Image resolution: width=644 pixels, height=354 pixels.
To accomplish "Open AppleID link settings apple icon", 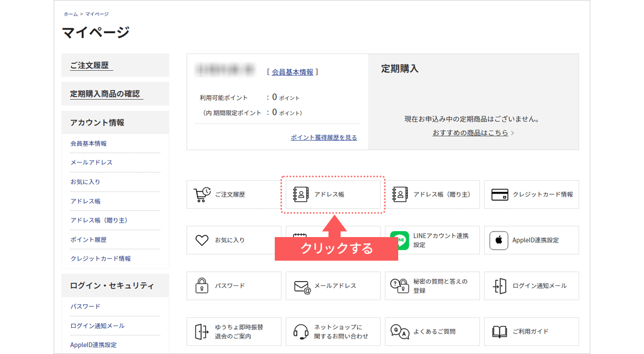I will tap(499, 240).
